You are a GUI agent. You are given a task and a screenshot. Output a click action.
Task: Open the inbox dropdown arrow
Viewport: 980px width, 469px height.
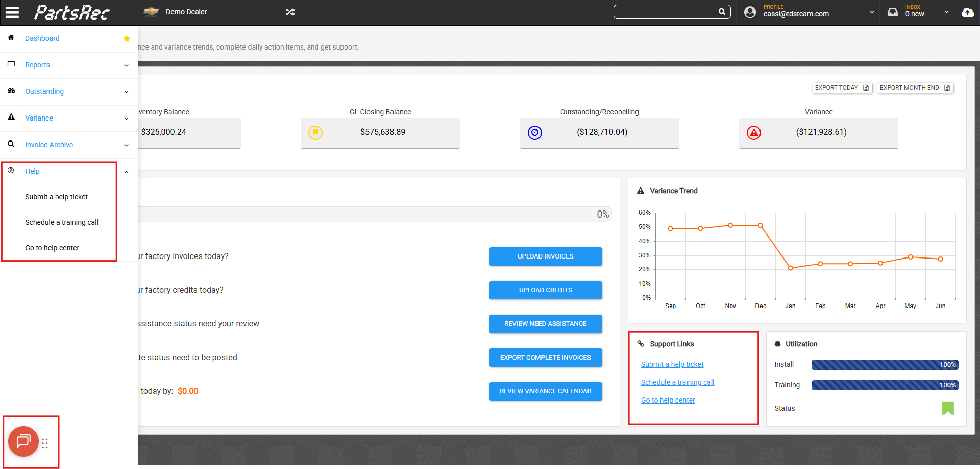tap(946, 12)
